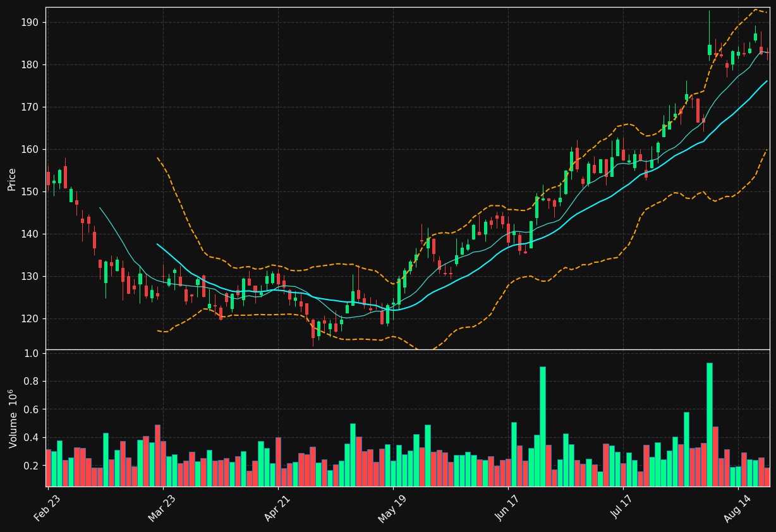
Task: Click the Apr 21 date label
Action: [278, 508]
